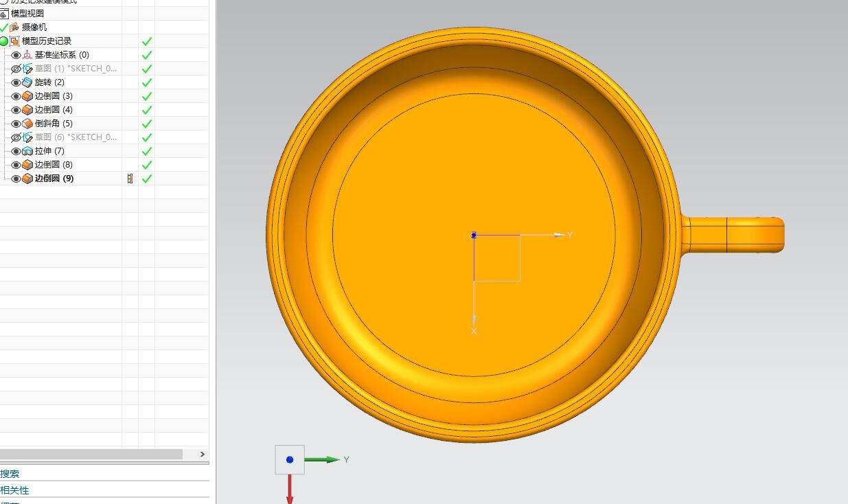Show the hidden 草图 (1) sketch

pos(16,69)
